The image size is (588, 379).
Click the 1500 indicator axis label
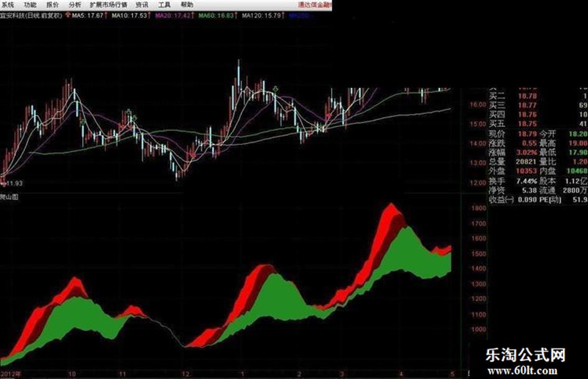point(478,254)
